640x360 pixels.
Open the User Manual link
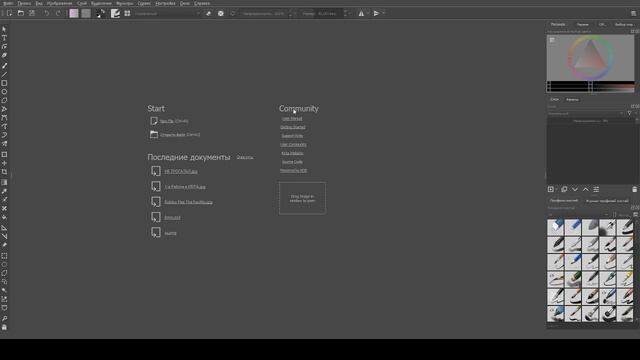[292, 118]
